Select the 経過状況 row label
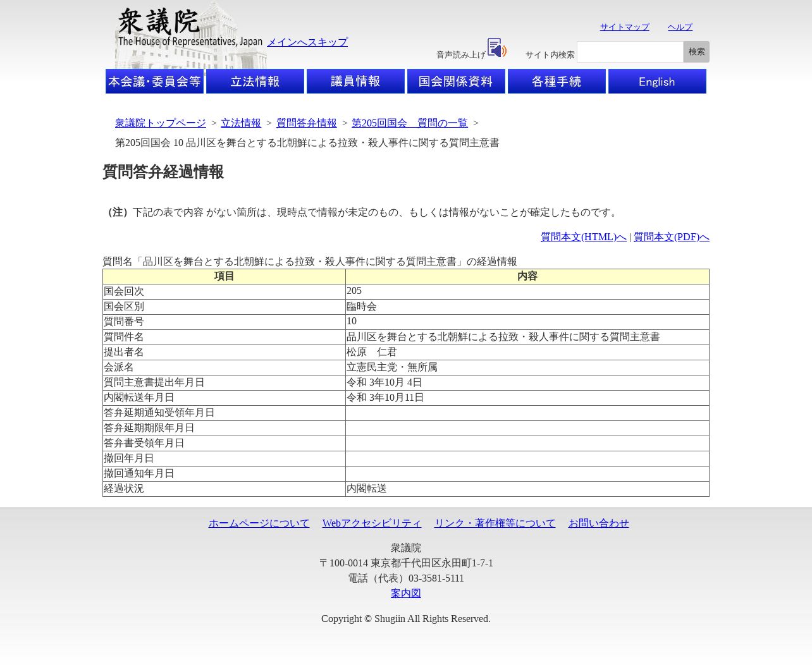Image resolution: width=812 pixels, height=665 pixels. 225,489
